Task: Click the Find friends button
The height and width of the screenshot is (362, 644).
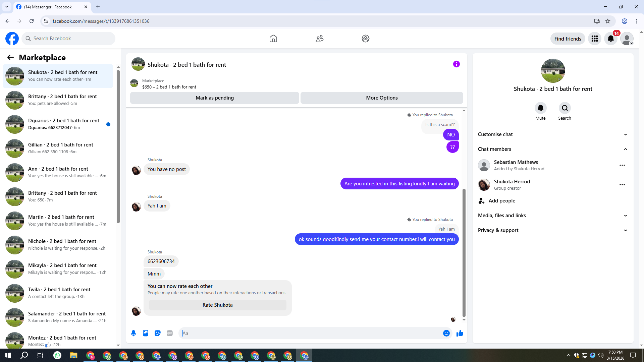Action: 568,39
